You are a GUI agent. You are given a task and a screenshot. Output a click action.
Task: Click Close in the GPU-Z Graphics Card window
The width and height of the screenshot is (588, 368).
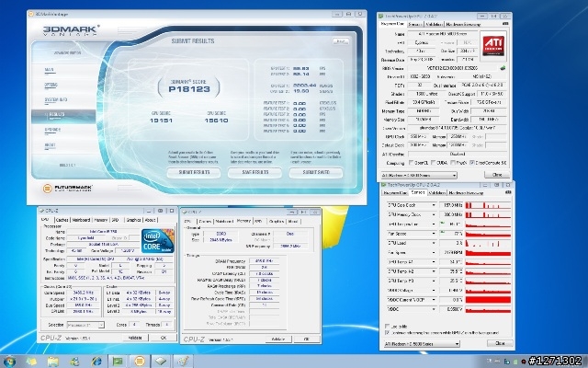[497, 175]
